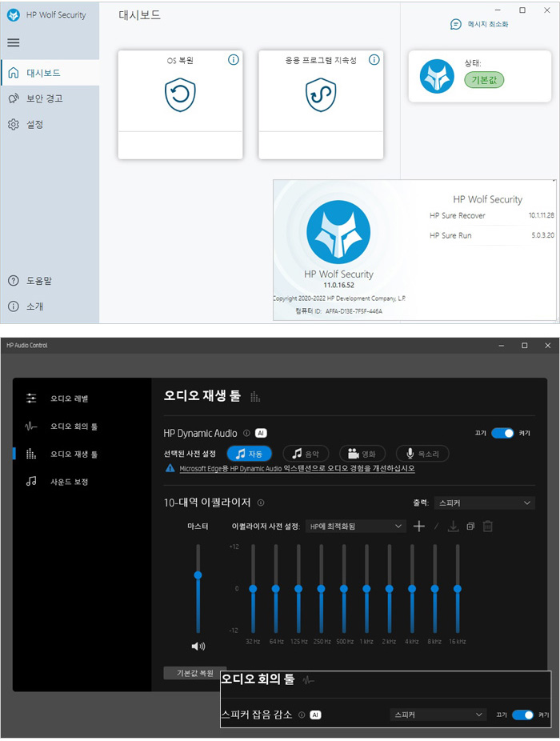Open the Microsoft Edge Dynamic Audio extension link
Viewport: 560px width, 741px height.
coord(297,469)
